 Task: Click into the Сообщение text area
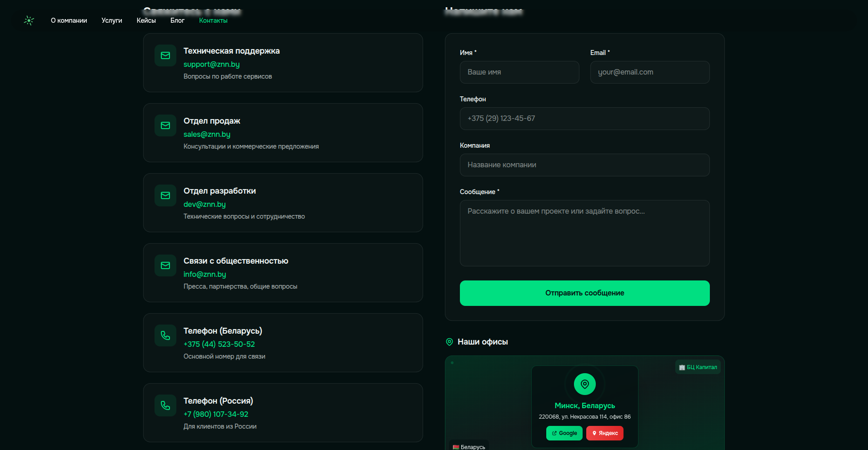point(584,233)
